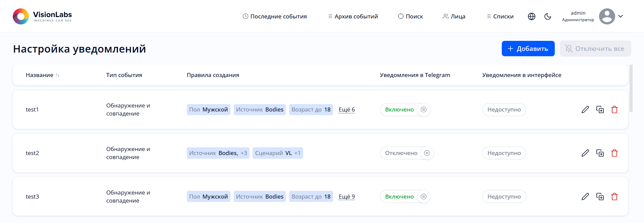Click the 'Отключить все' button
Viewport: 644px width, 223px height.
(x=595, y=49)
